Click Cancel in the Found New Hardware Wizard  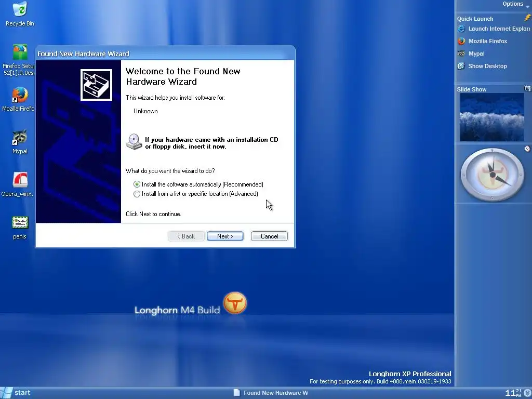point(270,236)
